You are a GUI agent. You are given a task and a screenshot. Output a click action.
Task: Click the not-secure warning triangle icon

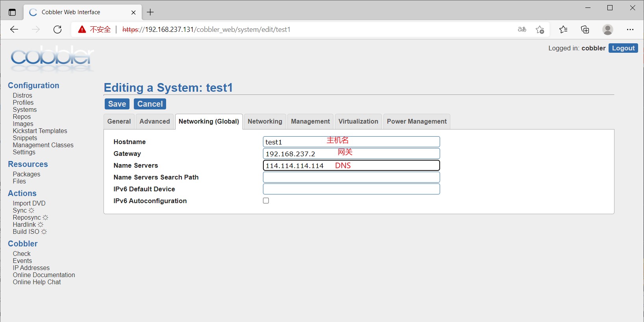tap(82, 30)
